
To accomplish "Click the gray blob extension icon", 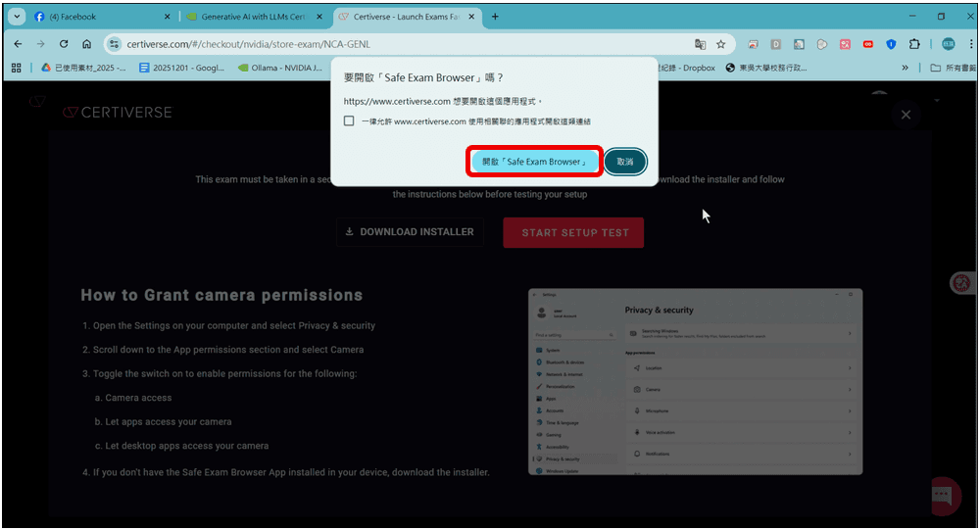I will pyautogui.click(x=822, y=44).
